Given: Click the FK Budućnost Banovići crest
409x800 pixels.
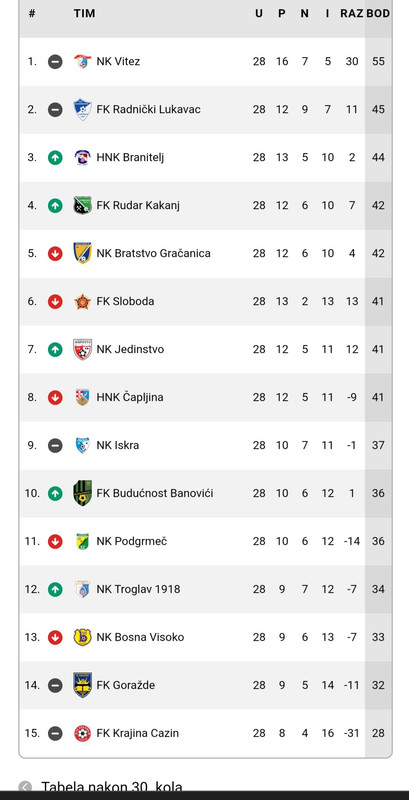Looking at the screenshot, I should [82, 493].
